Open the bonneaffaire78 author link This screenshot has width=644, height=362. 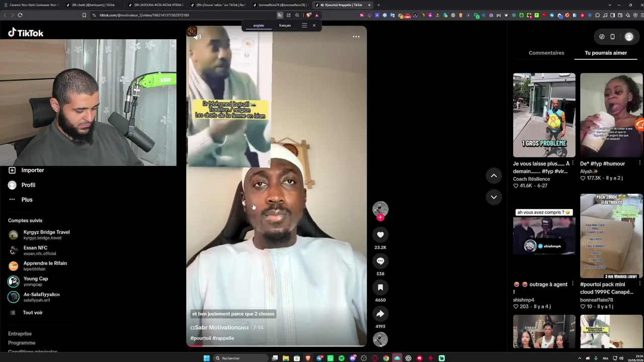[x=597, y=300]
